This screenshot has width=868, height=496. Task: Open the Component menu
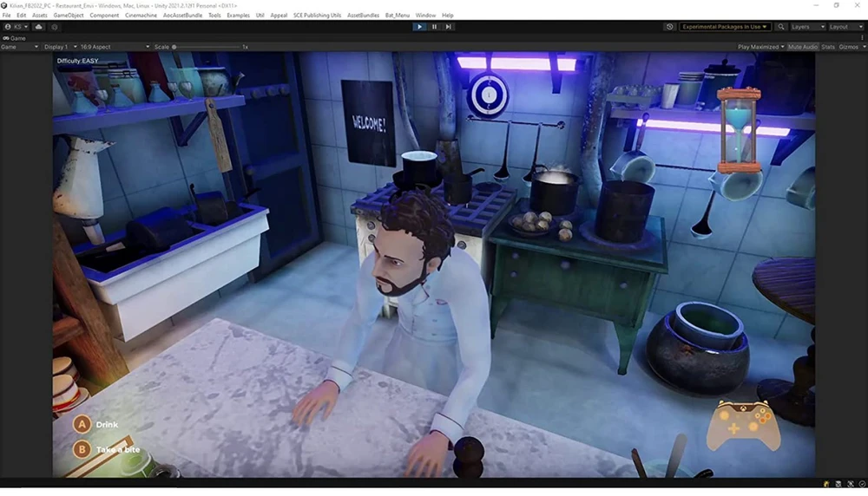point(104,16)
